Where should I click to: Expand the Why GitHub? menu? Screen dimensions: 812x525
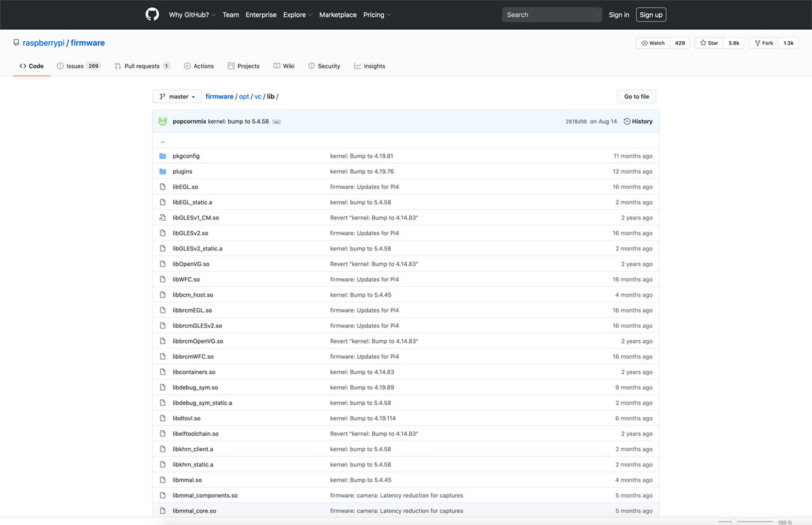point(192,15)
